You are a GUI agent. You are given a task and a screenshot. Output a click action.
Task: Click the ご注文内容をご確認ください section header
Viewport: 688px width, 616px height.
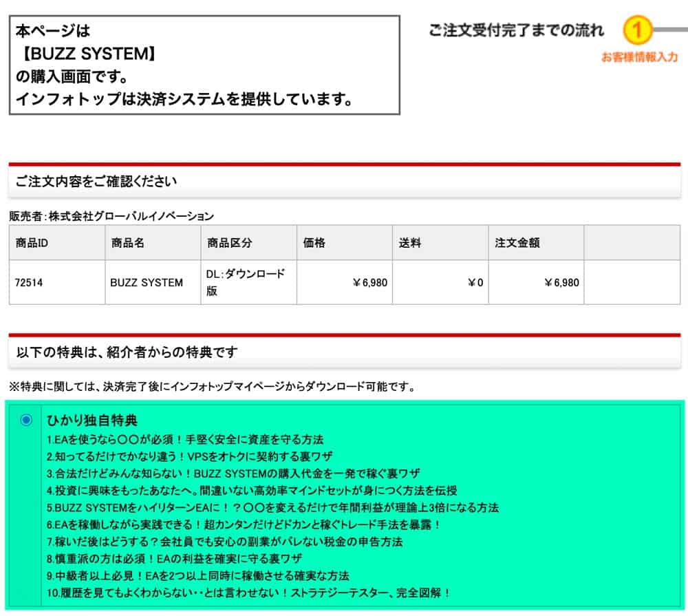pyautogui.click(x=345, y=181)
